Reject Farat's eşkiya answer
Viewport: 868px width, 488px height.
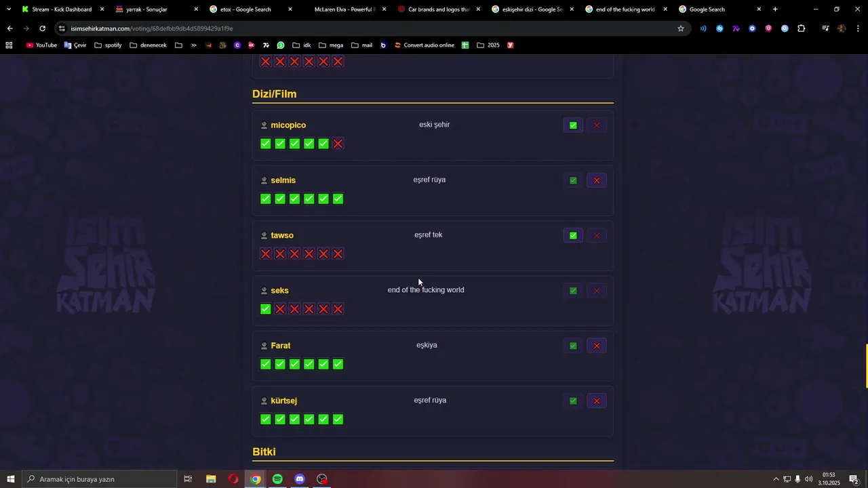click(597, 346)
